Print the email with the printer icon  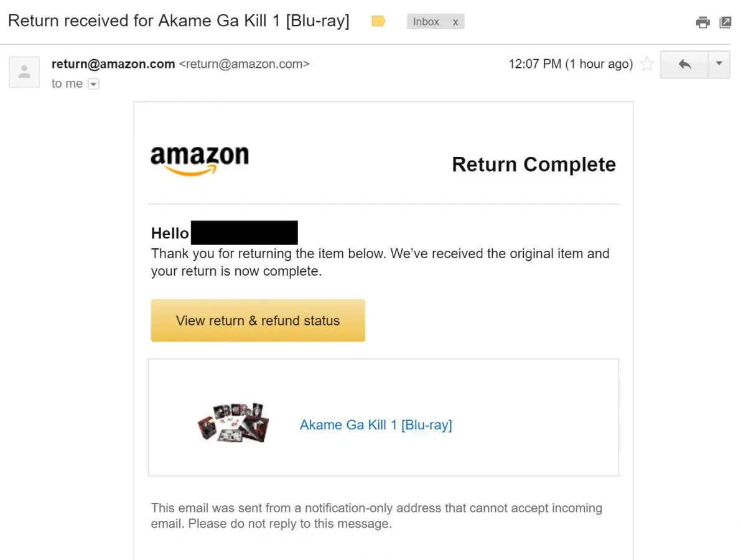pos(703,23)
